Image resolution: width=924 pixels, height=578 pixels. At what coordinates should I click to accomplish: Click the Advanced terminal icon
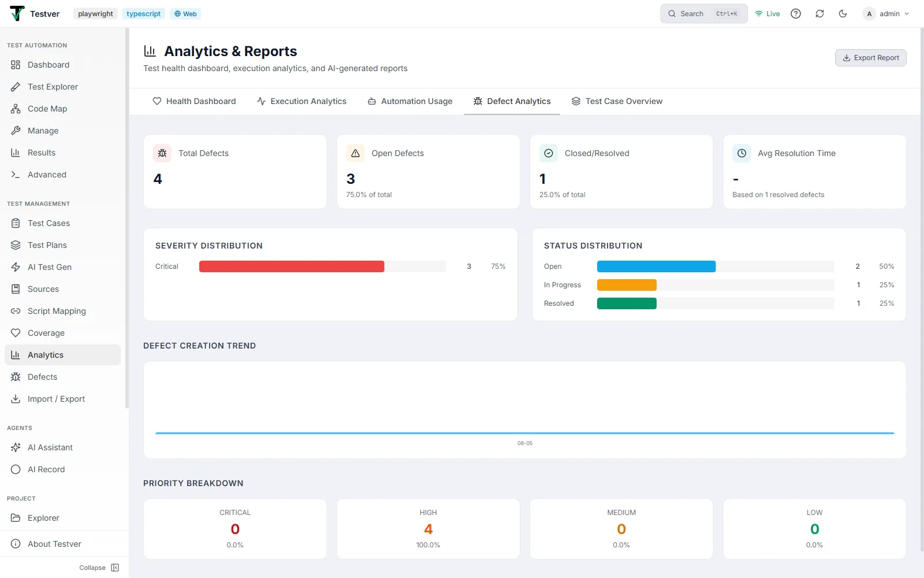pos(16,175)
